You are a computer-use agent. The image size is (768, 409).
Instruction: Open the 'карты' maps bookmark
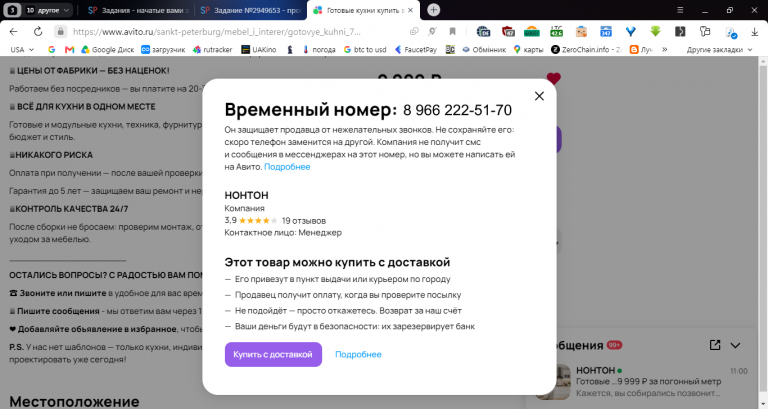click(x=528, y=49)
